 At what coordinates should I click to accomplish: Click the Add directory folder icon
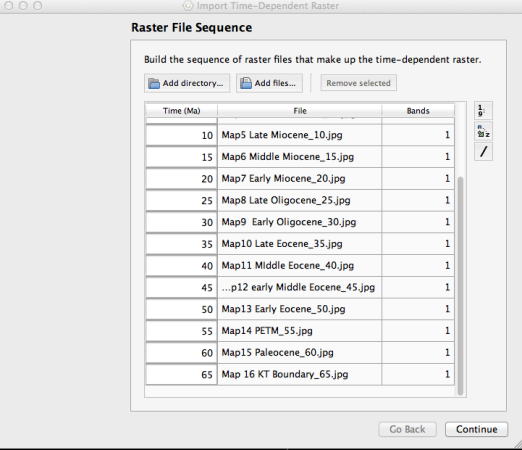coord(154,83)
